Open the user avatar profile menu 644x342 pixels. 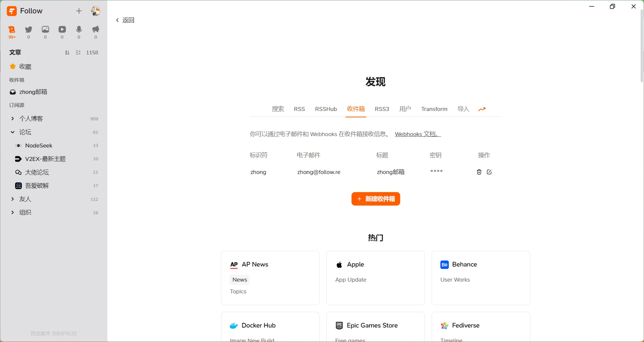click(x=96, y=11)
